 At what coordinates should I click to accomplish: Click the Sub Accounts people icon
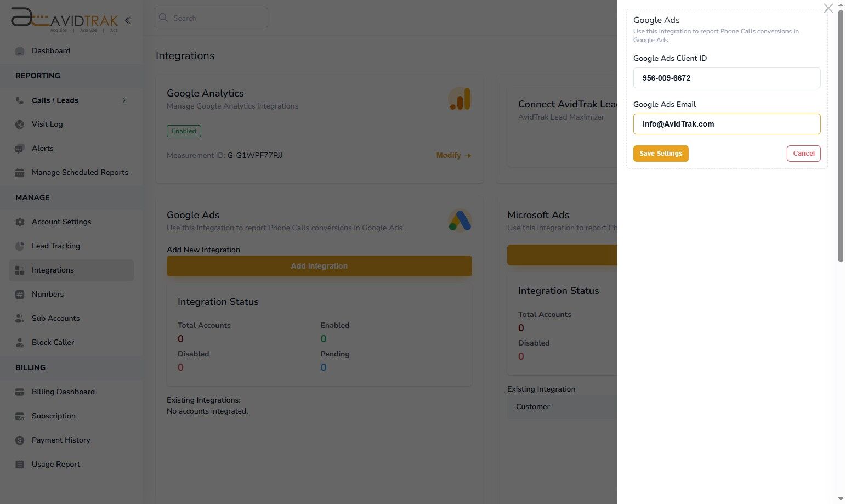(x=20, y=319)
